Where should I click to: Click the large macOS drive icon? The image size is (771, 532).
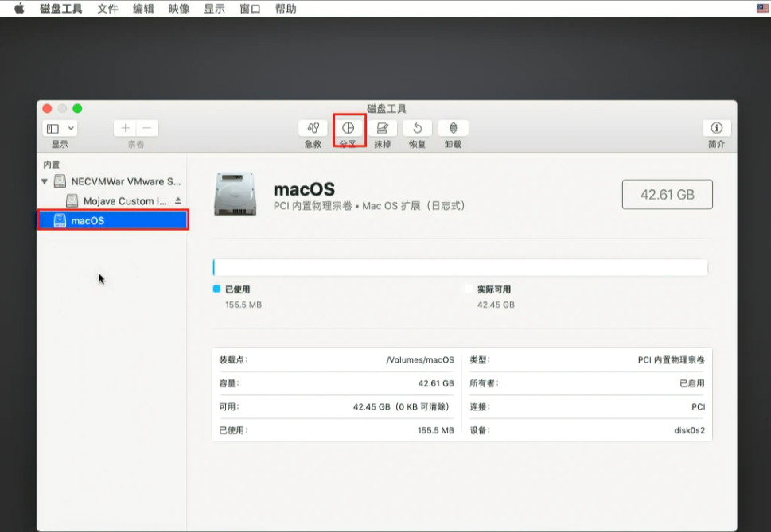coord(235,194)
